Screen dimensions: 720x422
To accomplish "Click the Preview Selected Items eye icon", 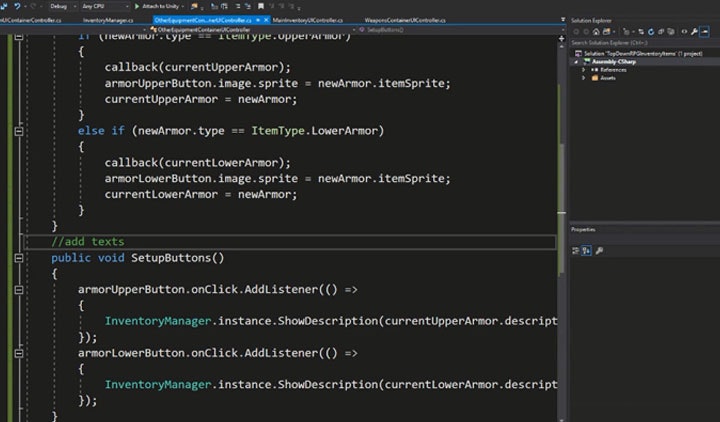I will tap(684, 32).
